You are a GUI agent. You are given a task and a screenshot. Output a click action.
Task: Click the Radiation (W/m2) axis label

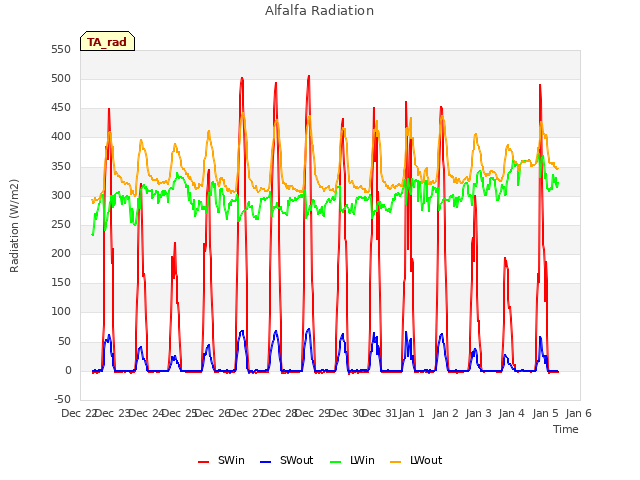[14, 226]
